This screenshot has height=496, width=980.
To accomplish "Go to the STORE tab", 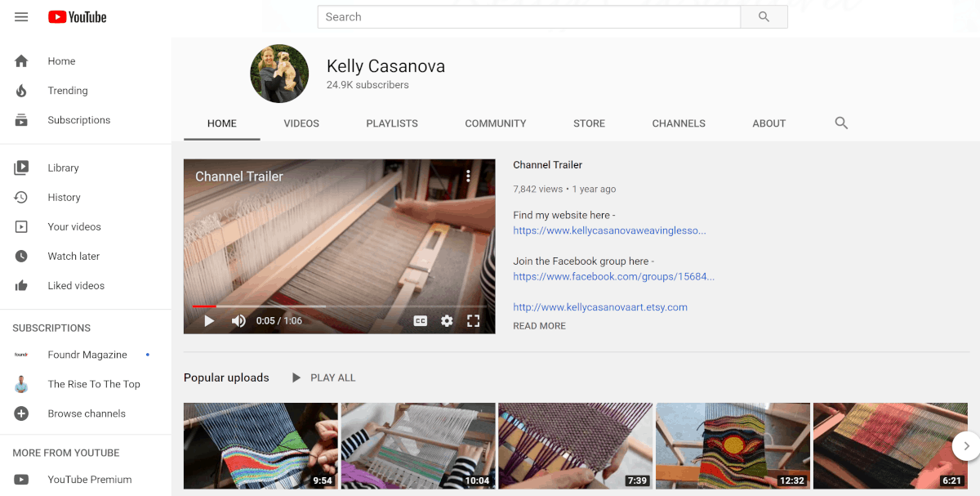I will [589, 123].
